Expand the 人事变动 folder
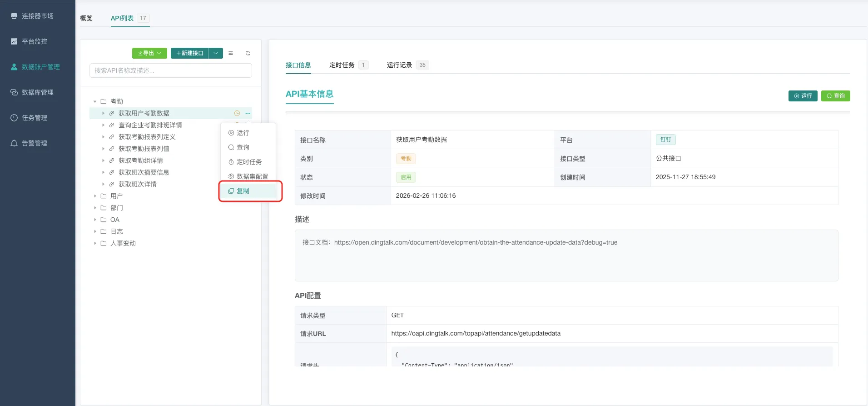868x406 pixels. (x=95, y=243)
